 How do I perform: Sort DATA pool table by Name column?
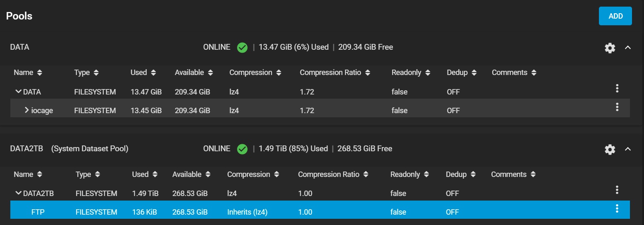(x=28, y=73)
